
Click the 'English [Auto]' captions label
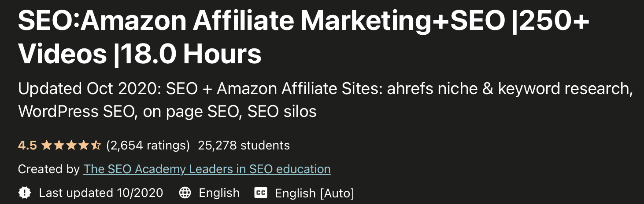tap(314, 193)
